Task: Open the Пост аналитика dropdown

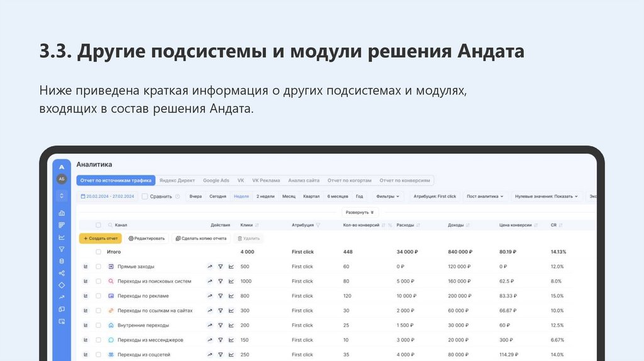Action: pos(485,196)
